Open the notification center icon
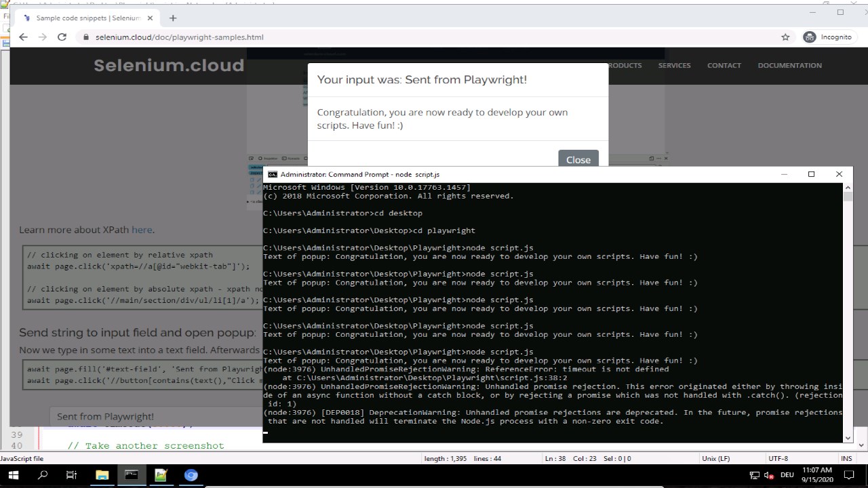Screen dimensions: 868x488 [850, 475]
